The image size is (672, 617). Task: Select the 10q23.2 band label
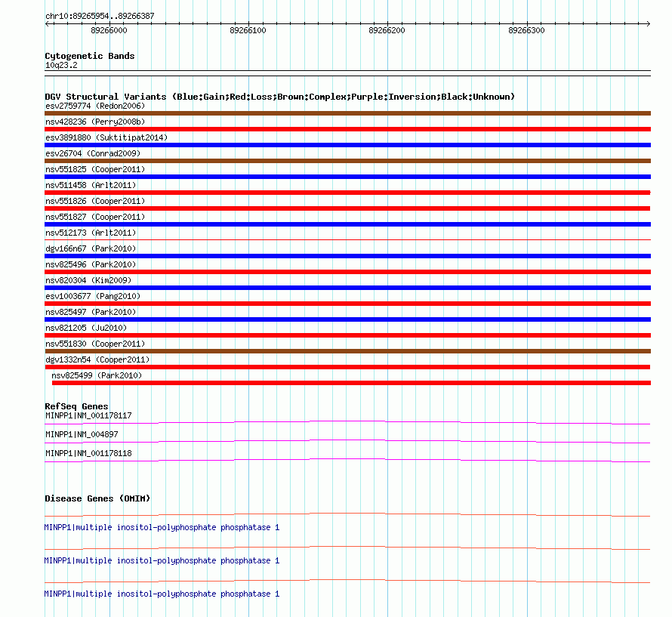click(61, 65)
